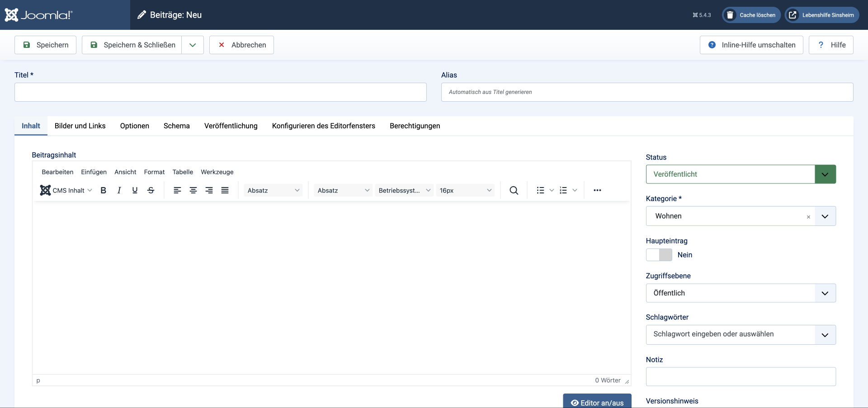The image size is (868, 408).
Task: Open the Format editor menu
Action: click(x=154, y=172)
